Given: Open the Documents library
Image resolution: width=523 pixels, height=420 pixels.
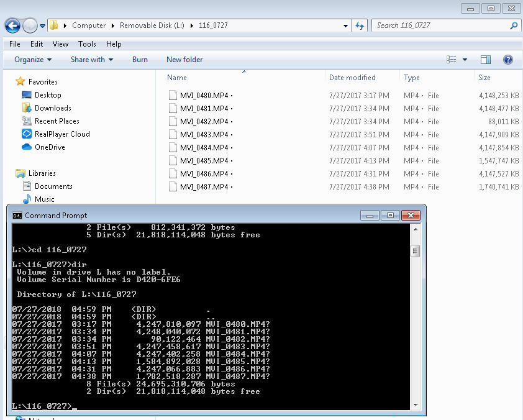Looking at the screenshot, I should coord(53,186).
